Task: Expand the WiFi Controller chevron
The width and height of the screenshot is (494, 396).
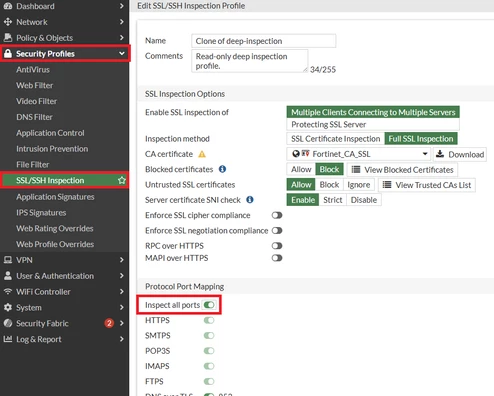Action: 122,292
